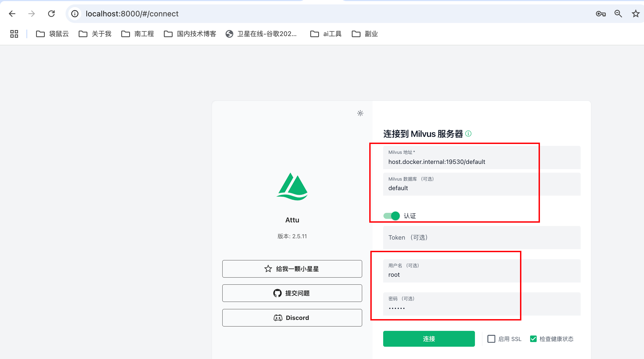Open the apps grid in bookmarks bar
The height and width of the screenshot is (359, 644).
point(14,34)
